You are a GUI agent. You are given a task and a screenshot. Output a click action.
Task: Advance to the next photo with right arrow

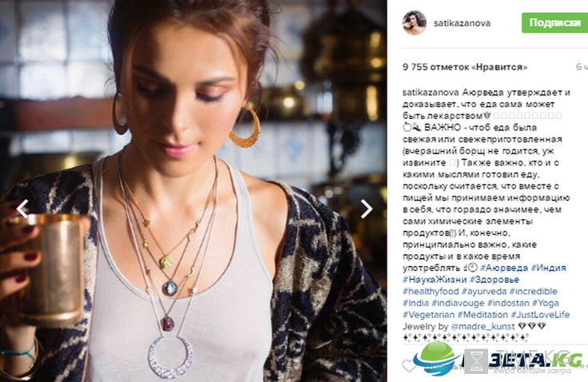point(367,209)
